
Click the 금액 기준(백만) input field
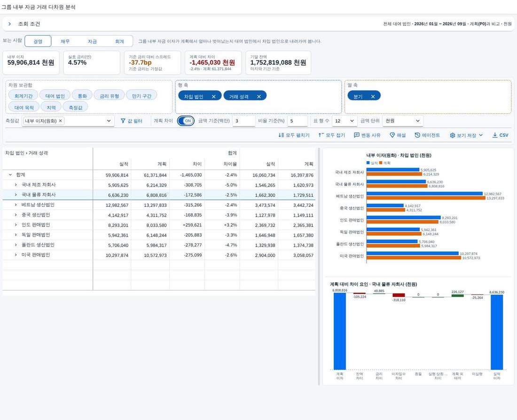point(243,121)
